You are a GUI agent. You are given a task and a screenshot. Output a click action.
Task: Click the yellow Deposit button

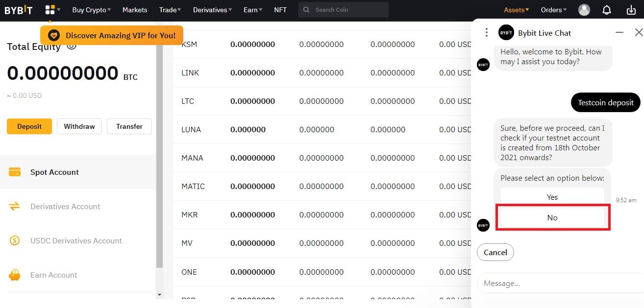point(29,126)
